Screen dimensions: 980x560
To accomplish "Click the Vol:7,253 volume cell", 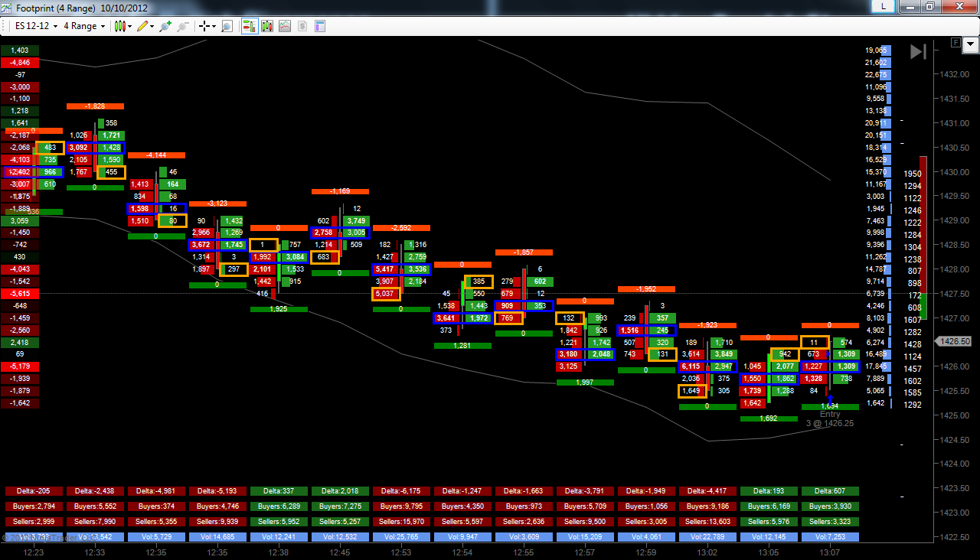I will [830, 537].
